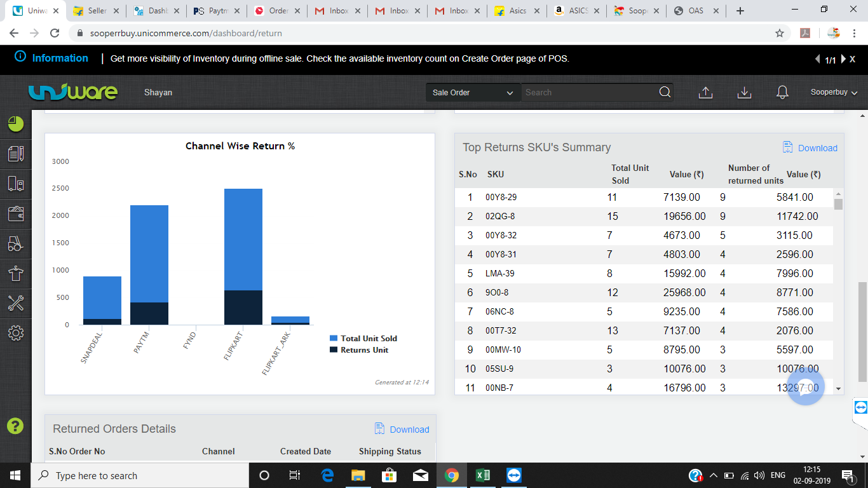Click the wrench tools sidebar icon
The image size is (868, 488).
[x=16, y=303]
